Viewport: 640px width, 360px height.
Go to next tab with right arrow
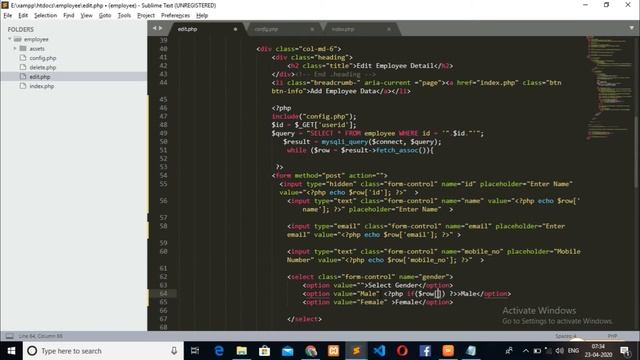160,28
